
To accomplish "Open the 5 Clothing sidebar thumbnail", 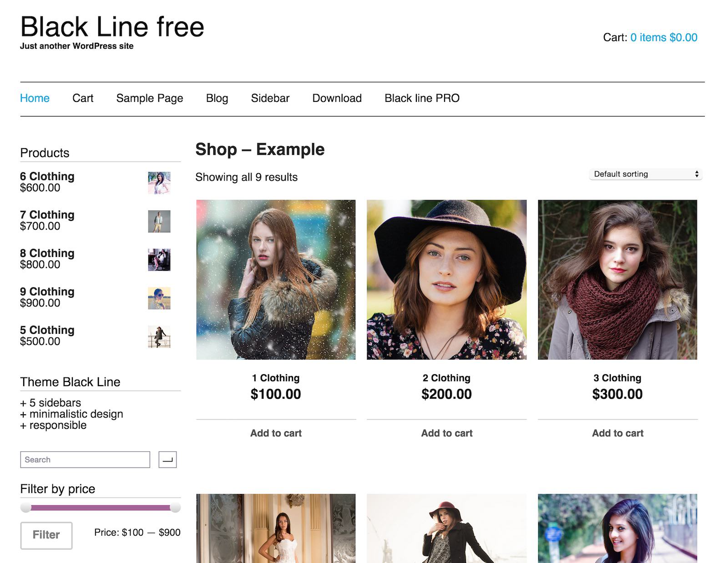I will coord(159,337).
